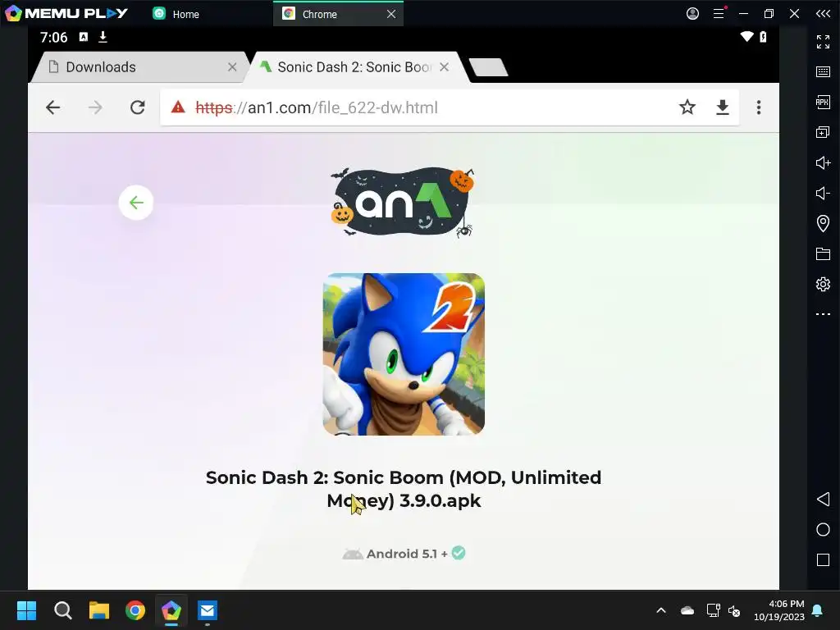The height and width of the screenshot is (630, 840).
Task: Open a new browser tab
Action: pyautogui.click(x=488, y=67)
